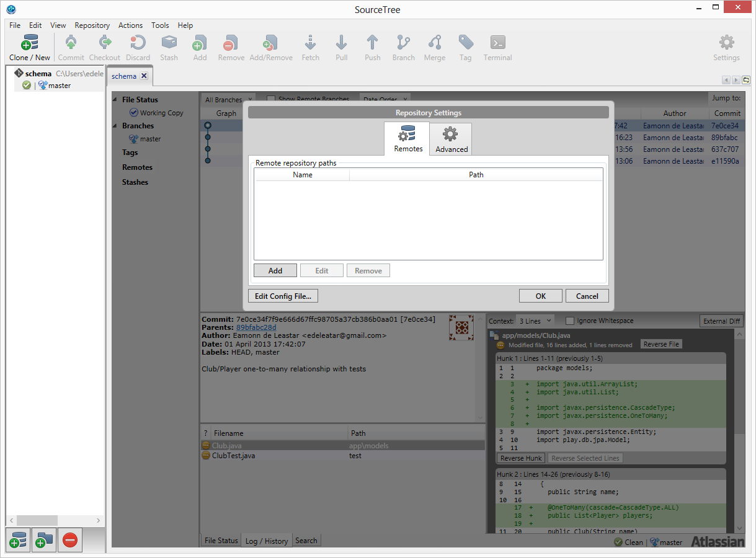Image resolution: width=756 pixels, height=558 pixels.
Task: Open the Repository menu
Action: (92, 25)
